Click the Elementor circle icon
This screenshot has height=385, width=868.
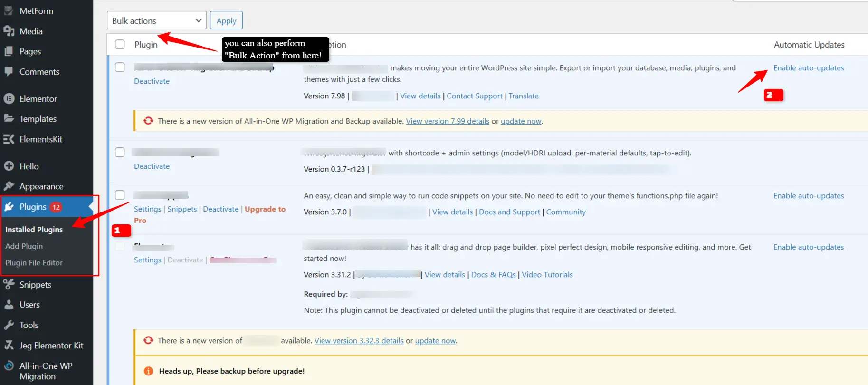9,99
